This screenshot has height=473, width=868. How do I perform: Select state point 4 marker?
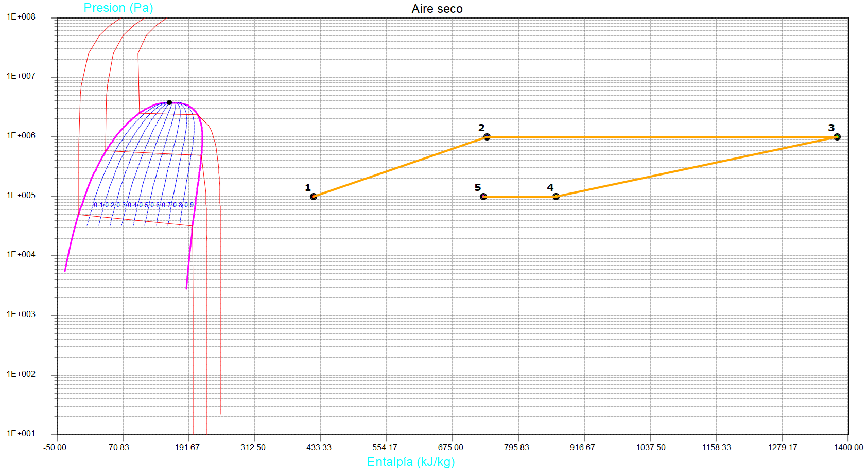coord(556,197)
